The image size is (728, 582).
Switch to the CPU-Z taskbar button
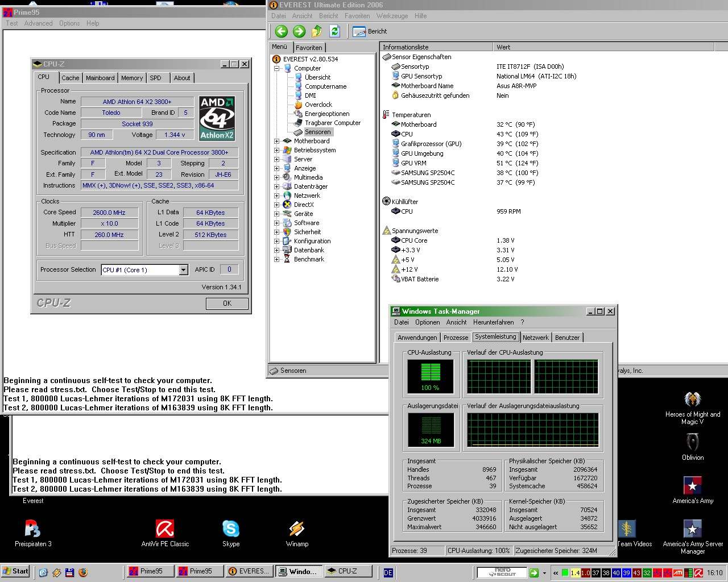point(348,572)
